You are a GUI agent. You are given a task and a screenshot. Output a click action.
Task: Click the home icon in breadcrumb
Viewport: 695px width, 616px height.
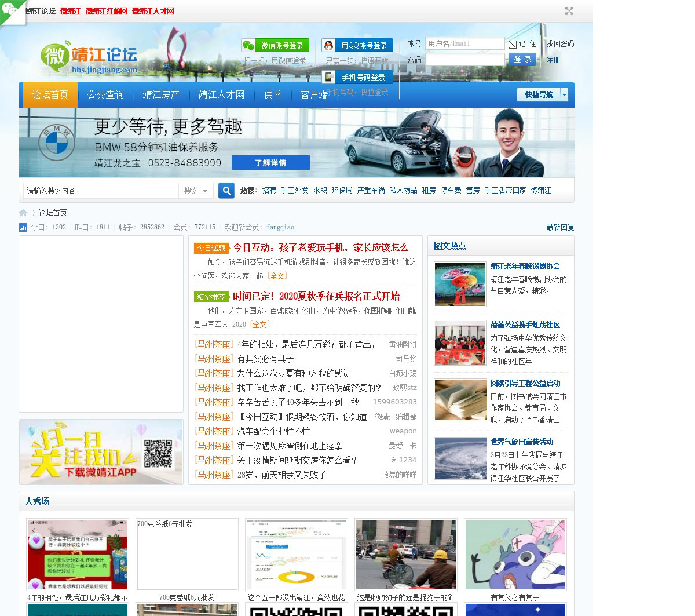pos(23,213)
